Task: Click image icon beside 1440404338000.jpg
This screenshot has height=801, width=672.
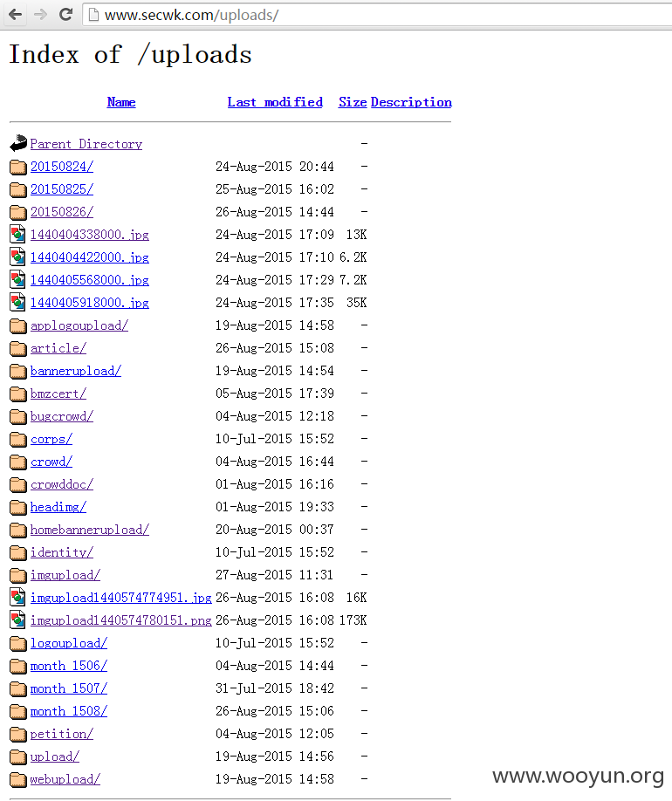Action: coord(17,235)
